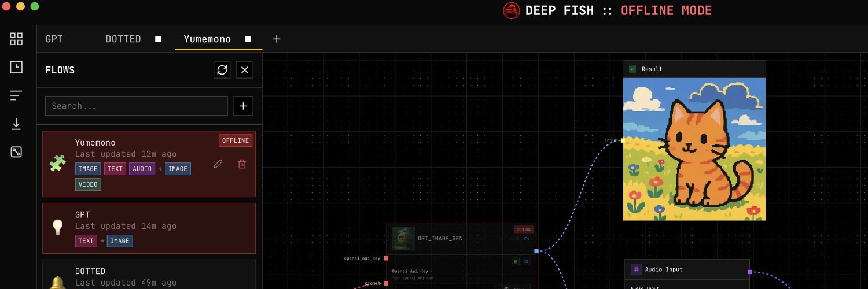
Task: Click the openai_api_key input port
Action: (x=386, y=258)
